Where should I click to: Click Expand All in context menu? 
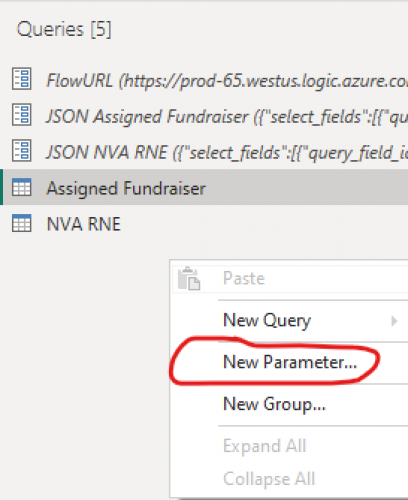[290, 446]
